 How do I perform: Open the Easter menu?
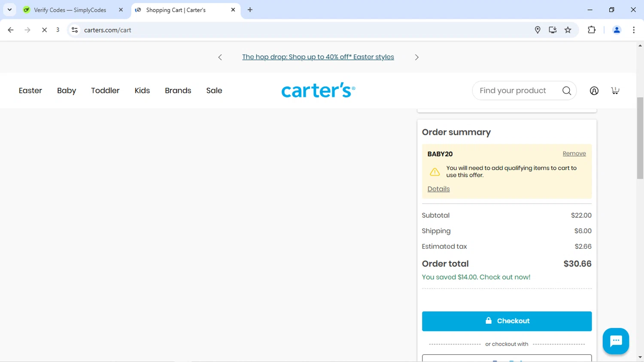coord(30,91)
